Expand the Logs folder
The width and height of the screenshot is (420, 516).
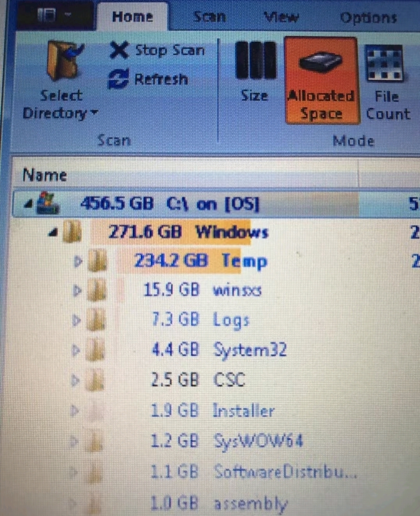[77, 320]
